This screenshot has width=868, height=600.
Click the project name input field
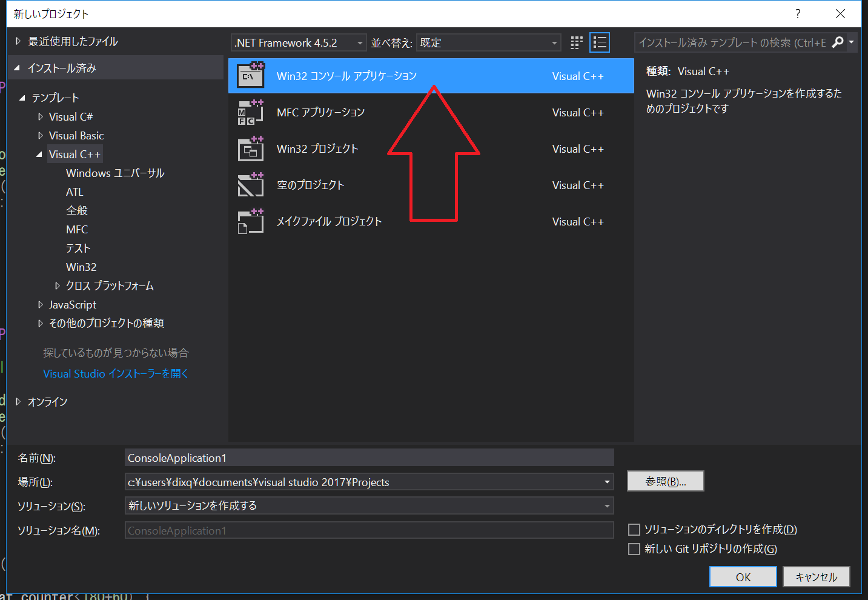(x=369, y=458)
